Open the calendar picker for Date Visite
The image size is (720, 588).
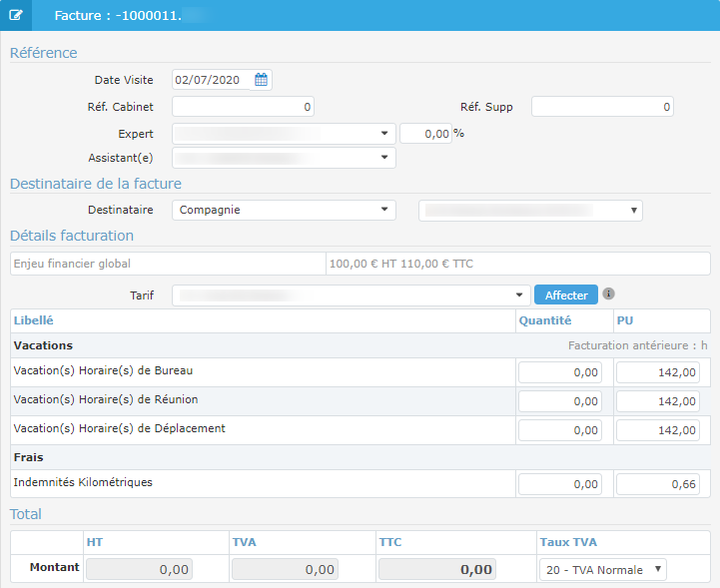tap(261, 80)
